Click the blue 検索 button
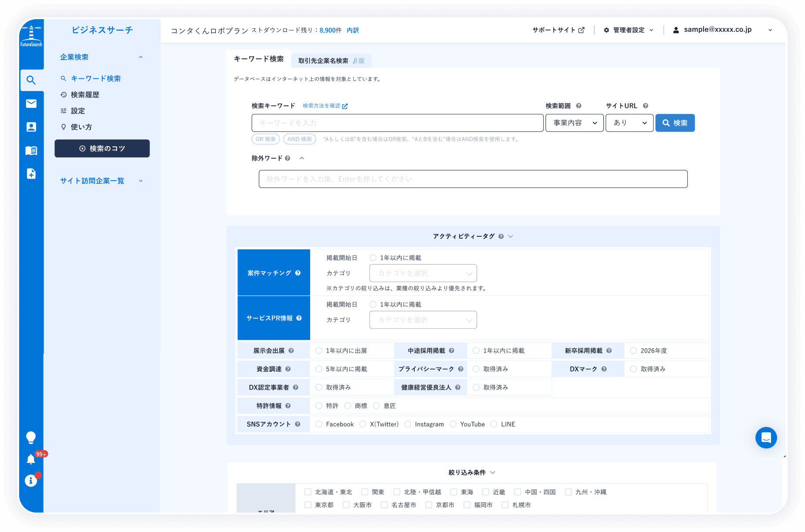 (x=675, y=123)
